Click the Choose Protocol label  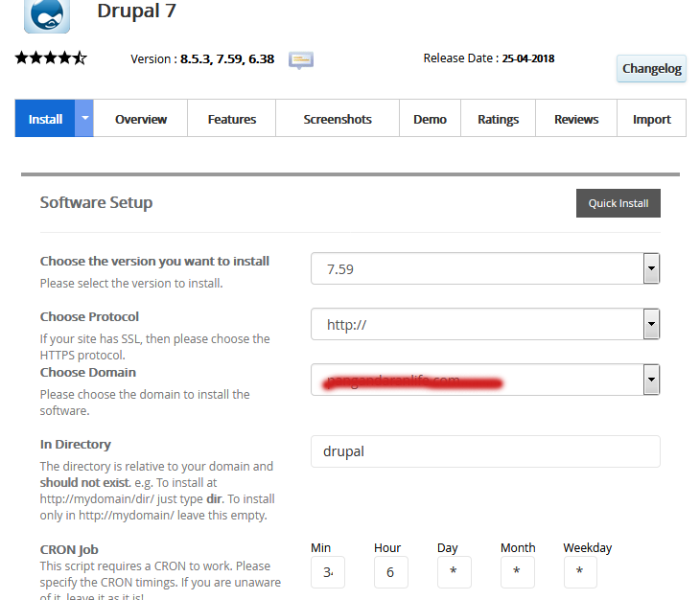(x=89, y=316)
